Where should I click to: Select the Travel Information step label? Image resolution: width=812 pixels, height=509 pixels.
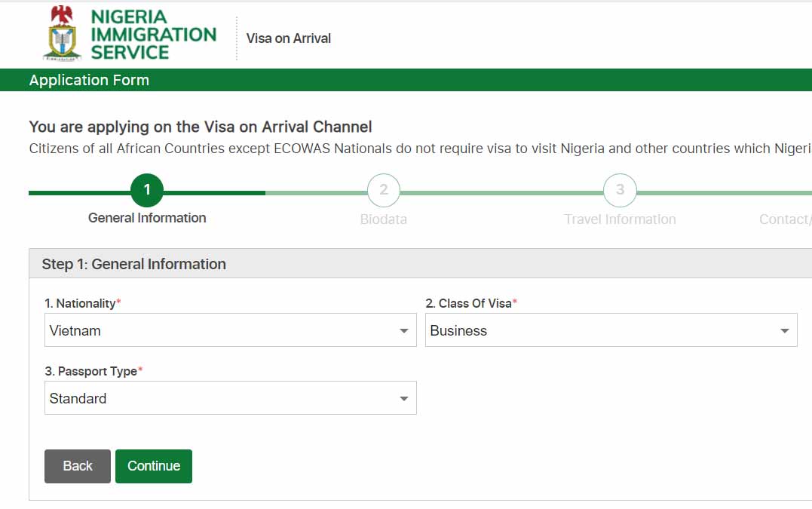[x=620, y=219]
